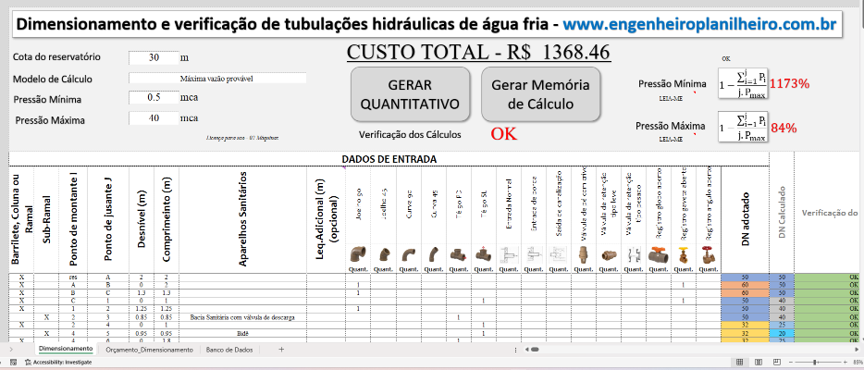This screenshot has width=864, height=370.
Task: Switch to Normal view in status bar
Action: coord(738,362)
